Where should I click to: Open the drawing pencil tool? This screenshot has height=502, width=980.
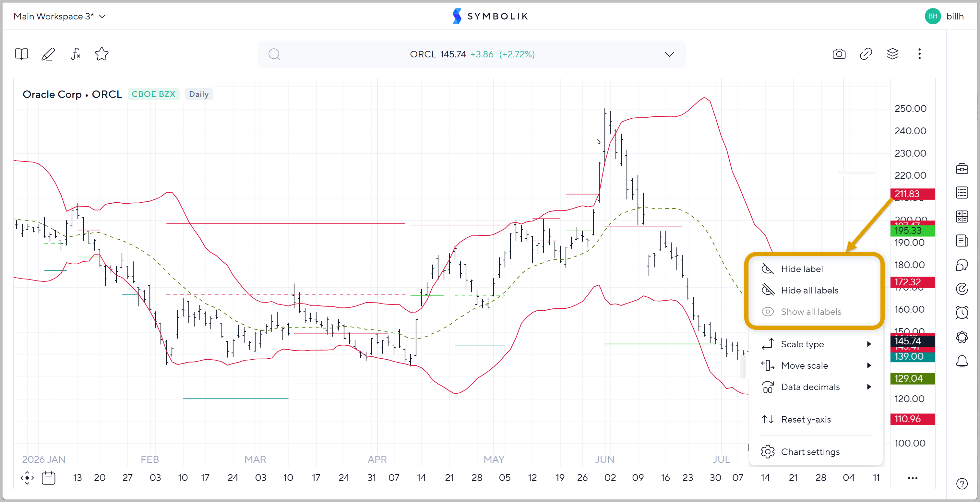pyautogui.click(x=48, y=54)
